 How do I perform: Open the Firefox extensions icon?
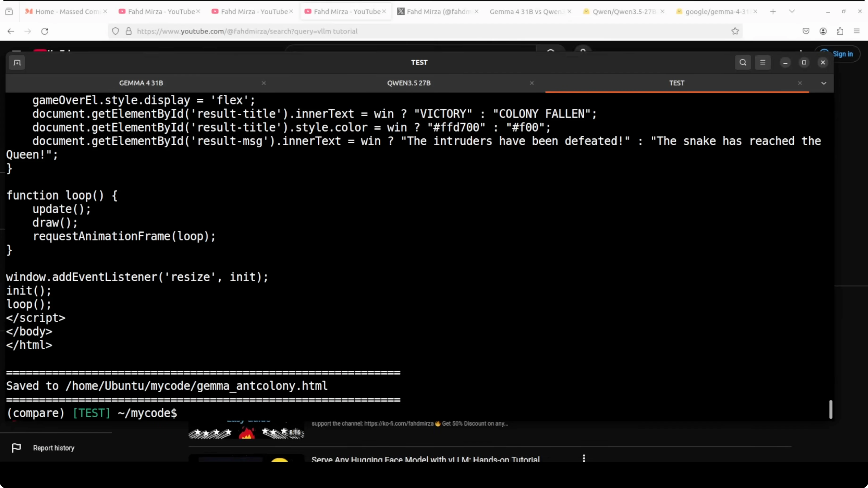840,31
